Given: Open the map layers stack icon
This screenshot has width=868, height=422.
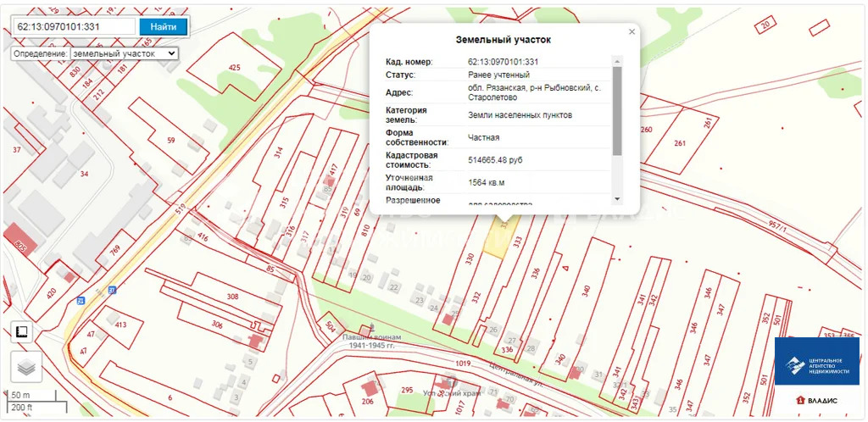Looking at the screenshot, I should pyautogui.click(x=25, y=367).
